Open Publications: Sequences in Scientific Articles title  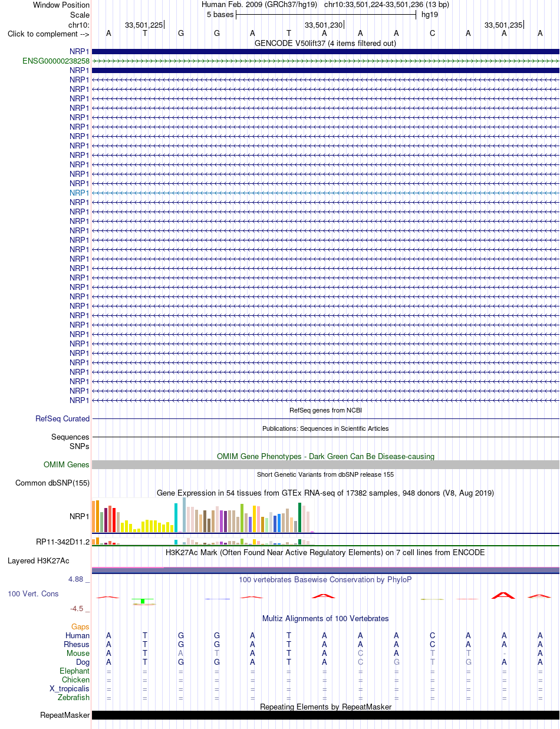pyautogui.click(x=325, y=428)
